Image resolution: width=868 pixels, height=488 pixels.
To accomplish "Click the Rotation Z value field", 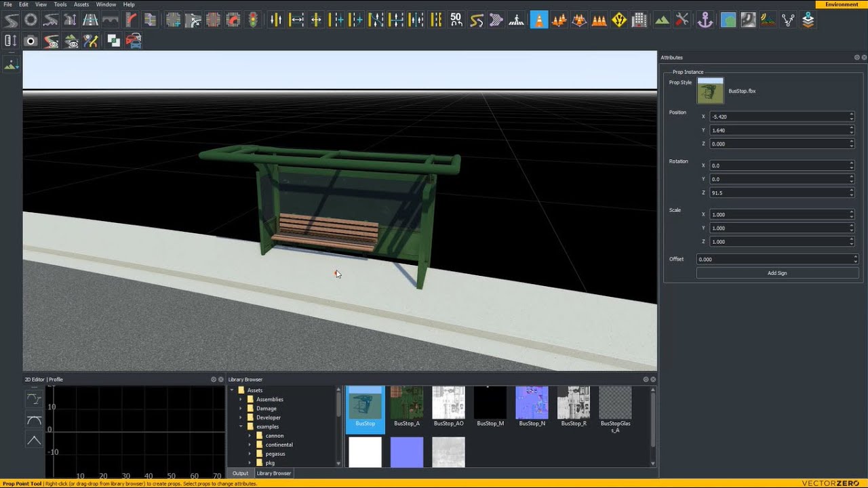I will 781,192.
